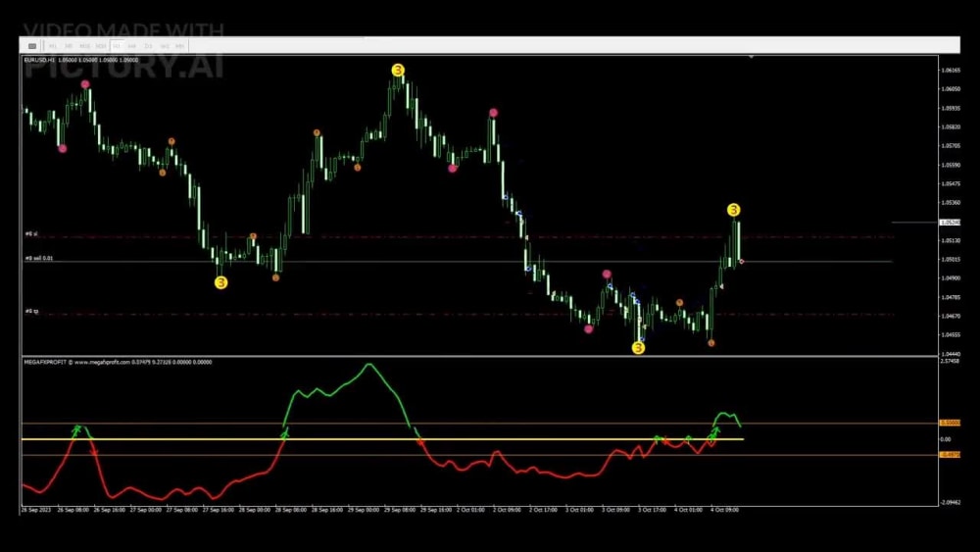
Task: Select the #0 tp take-profit line label
Action: 31,311
